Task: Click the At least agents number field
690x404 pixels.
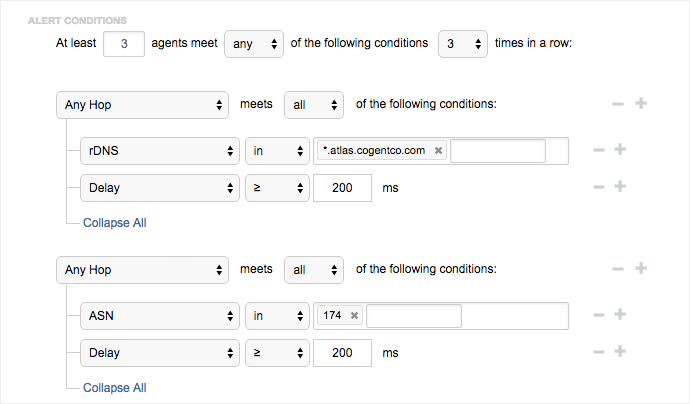Action: 124,44
